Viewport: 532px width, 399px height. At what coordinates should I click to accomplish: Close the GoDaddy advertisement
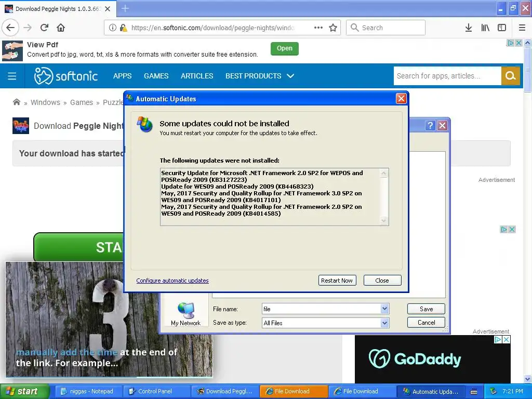(x=506, y=339)
